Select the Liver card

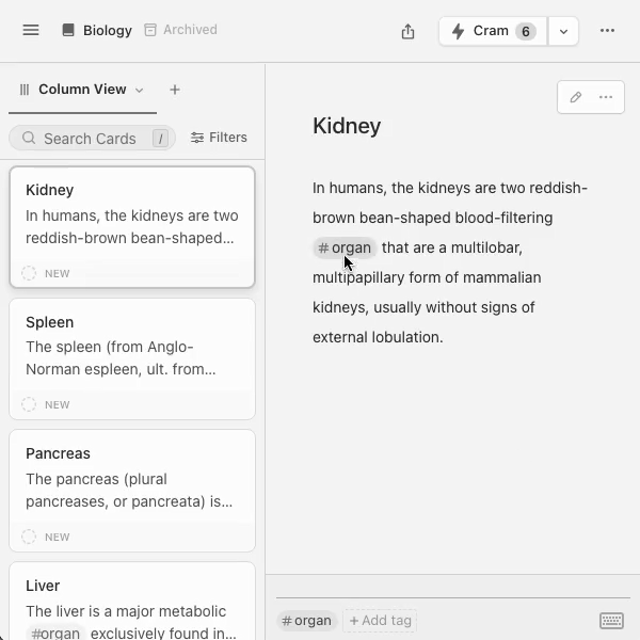pyautogui.click(x=132, y=601)
